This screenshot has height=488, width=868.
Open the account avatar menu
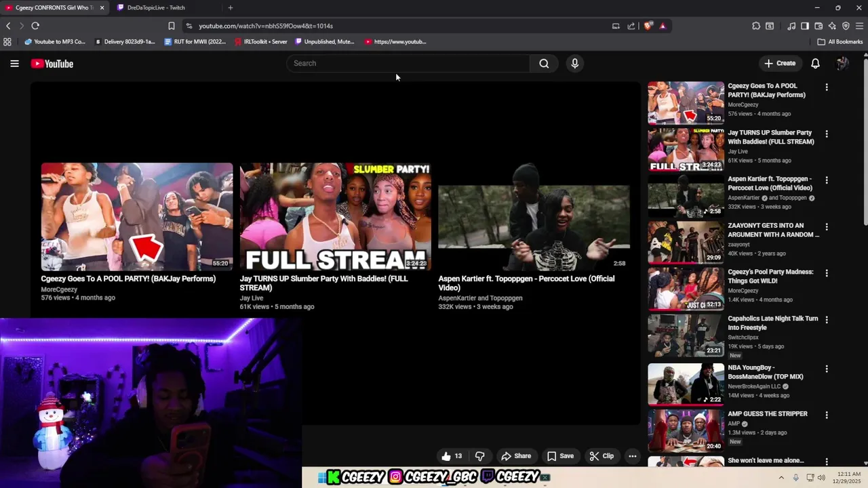click(x=842, y=63)
